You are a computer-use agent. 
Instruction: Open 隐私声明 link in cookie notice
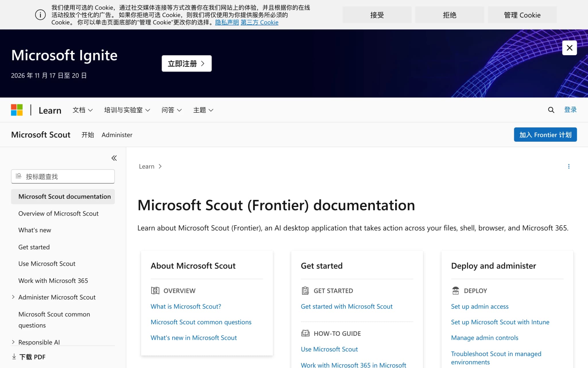tap(227, 22)
